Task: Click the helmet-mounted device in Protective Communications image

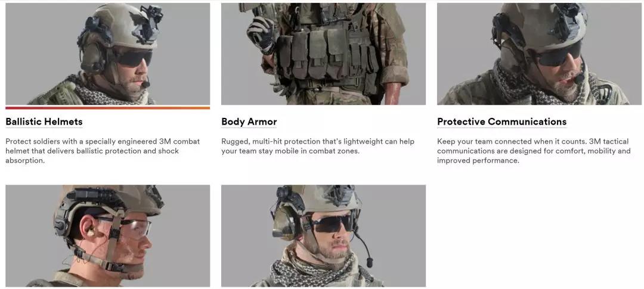Action: tap(569, 20)
